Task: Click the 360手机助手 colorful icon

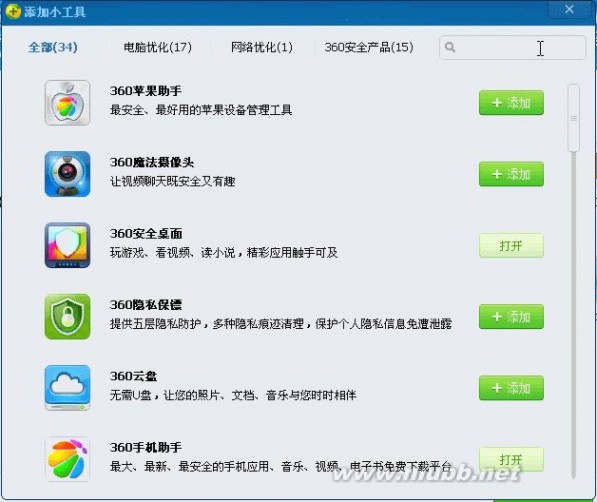Action: click(67, 459)
